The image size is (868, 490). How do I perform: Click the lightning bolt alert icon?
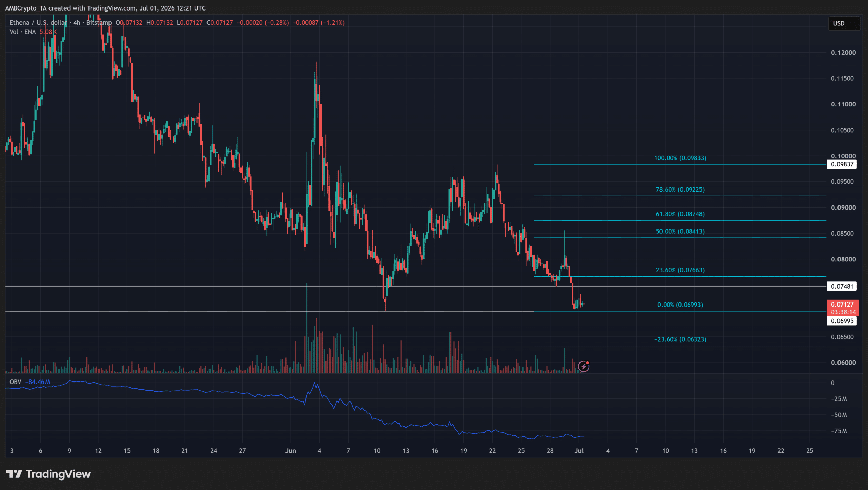click(x=584, y=366)
